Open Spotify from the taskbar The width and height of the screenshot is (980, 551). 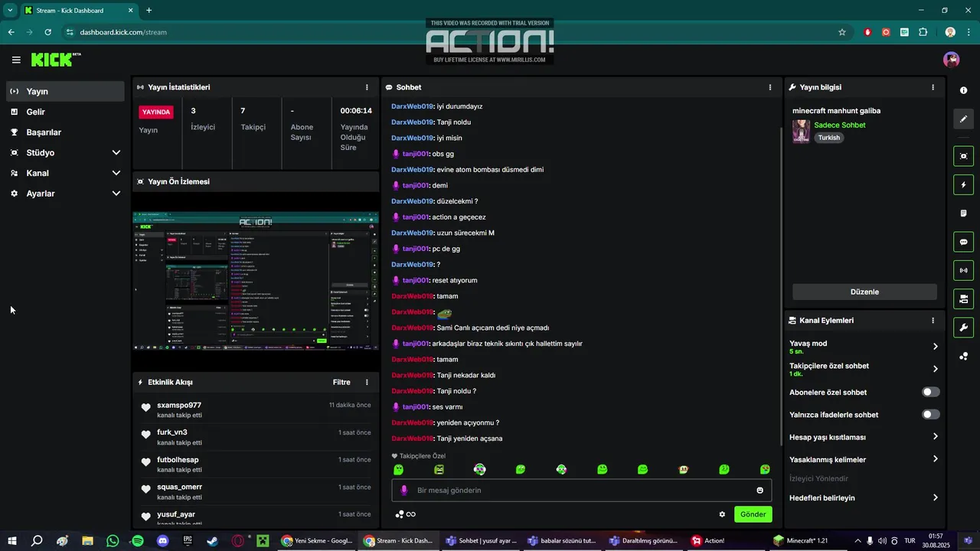click(x=138, y=540)
